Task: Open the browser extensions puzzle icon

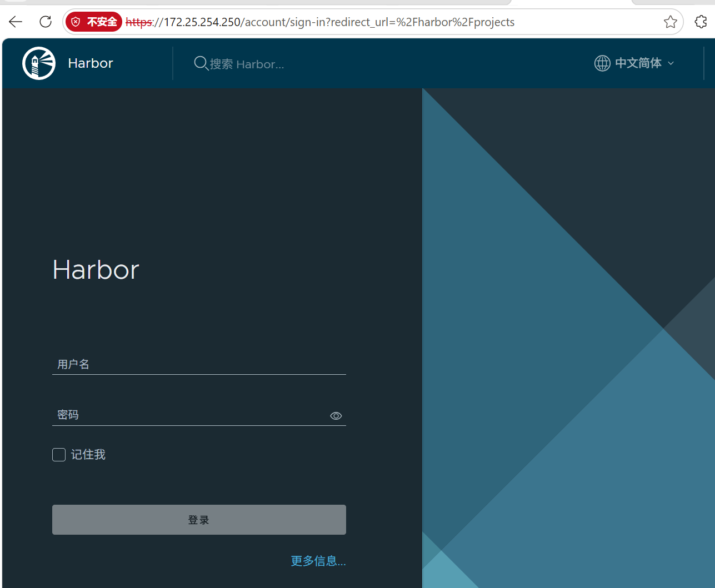Action: click(x=701, y=22)
